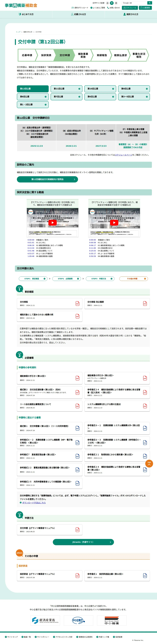Open PDF icon for リース会社様提出書類変更について
The width and height of the screenshot is (157, 644).
pos(77,406)
